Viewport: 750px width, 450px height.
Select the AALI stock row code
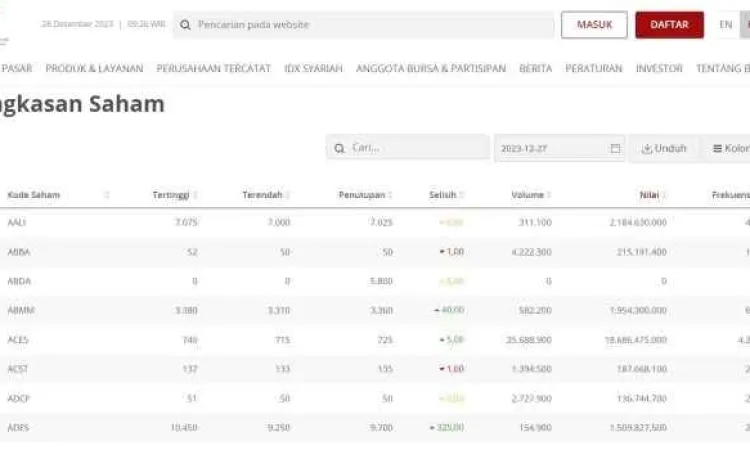pyautogui.click(x=17, y=223)
